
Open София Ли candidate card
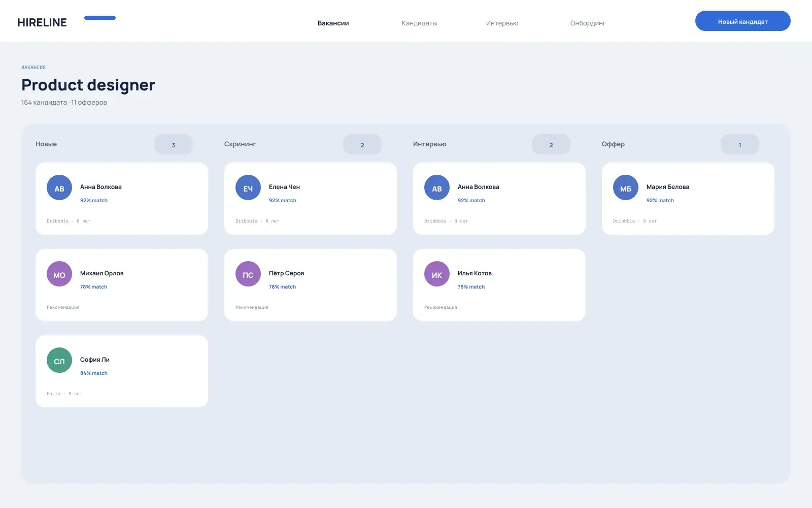pos(122,371)
